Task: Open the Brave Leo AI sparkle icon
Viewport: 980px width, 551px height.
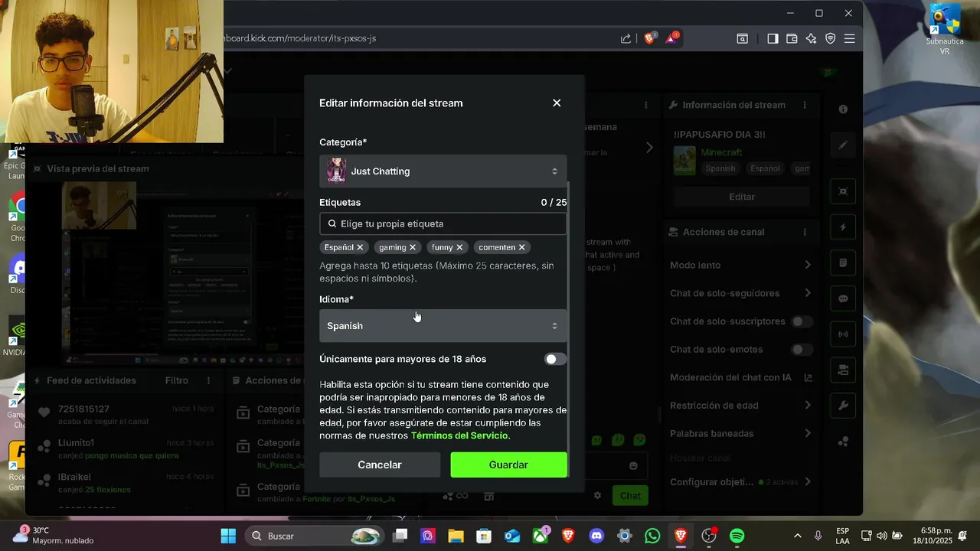Action: tap(811, 38)
